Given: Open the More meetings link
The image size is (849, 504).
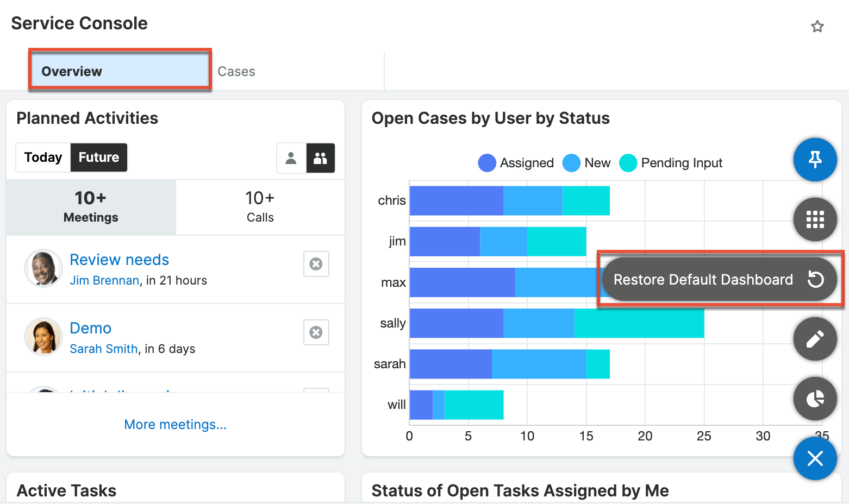Looking at the screenshot, I should point(175,424).
